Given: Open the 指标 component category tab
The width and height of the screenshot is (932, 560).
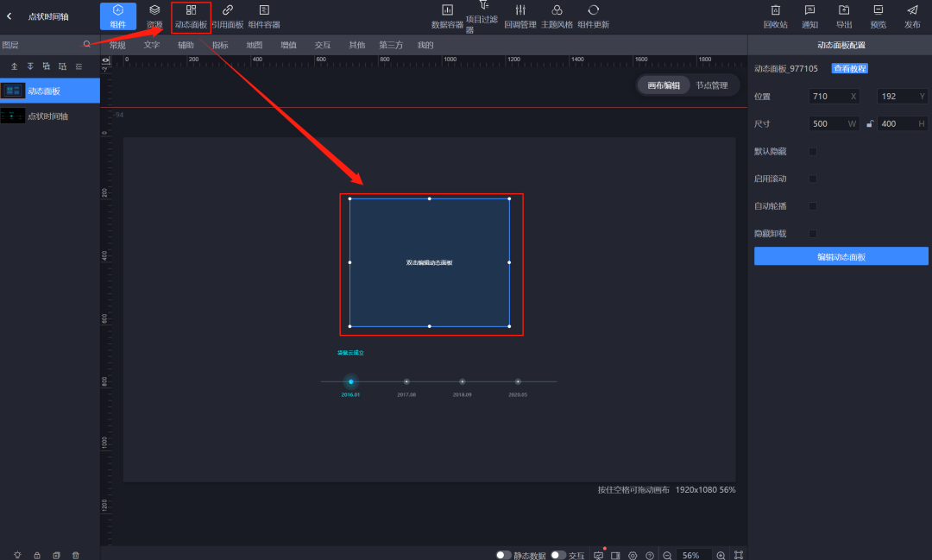Looking at the screenshot, I should (220, 45).
